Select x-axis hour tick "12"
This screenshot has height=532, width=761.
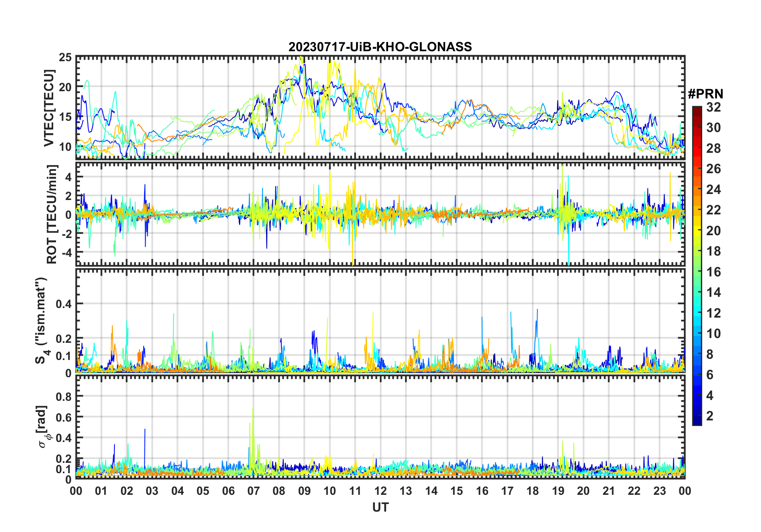(x=380, y=491)
